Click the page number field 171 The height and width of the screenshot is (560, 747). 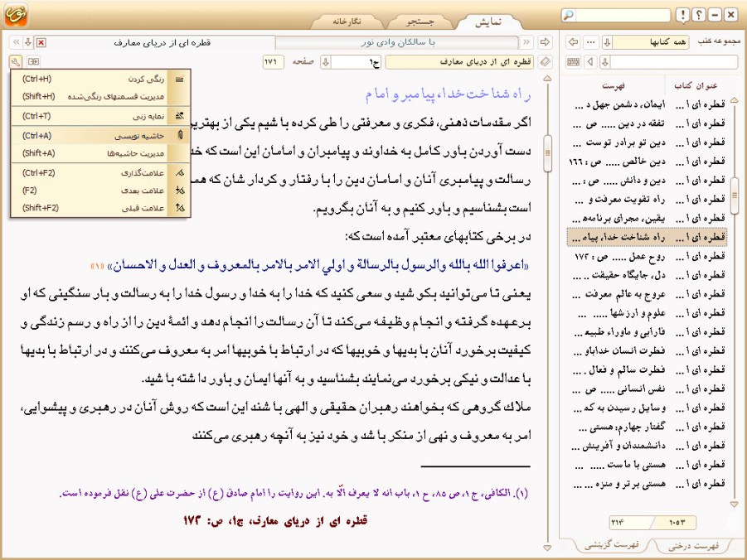(273, 62)
